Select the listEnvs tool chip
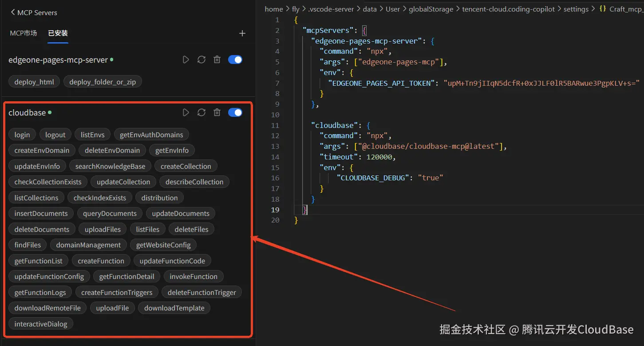Screen dimensions: 644x346 click(93, 135)
